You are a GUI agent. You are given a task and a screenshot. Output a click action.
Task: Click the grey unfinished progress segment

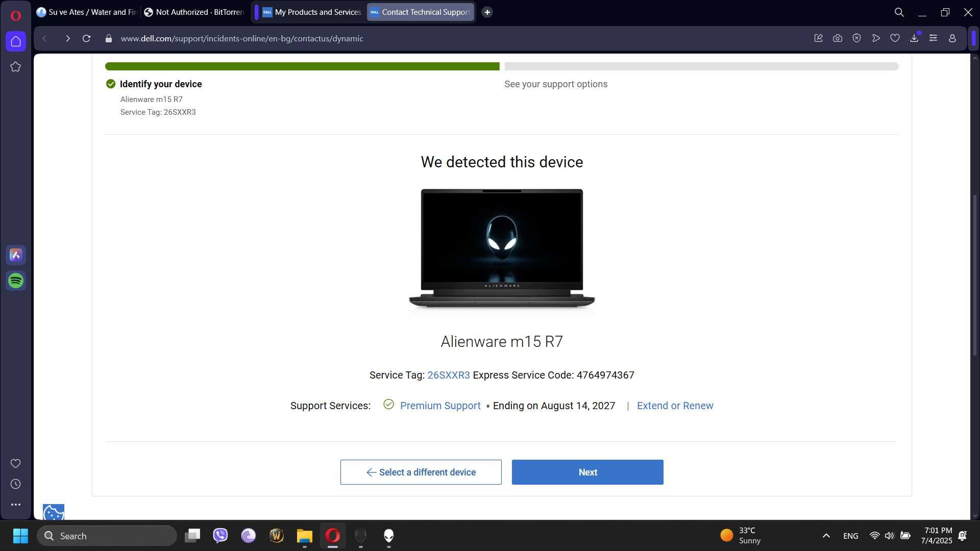701,66
